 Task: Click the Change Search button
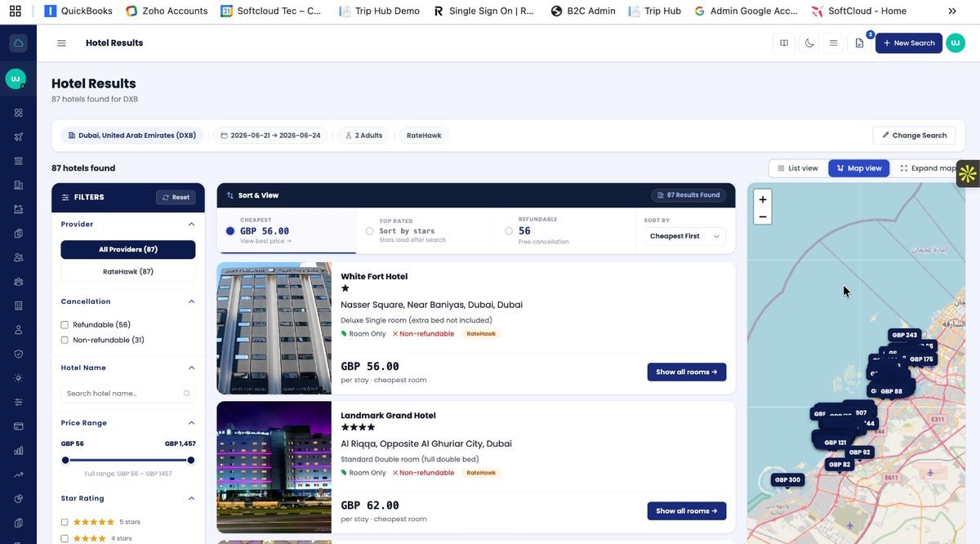914,136
